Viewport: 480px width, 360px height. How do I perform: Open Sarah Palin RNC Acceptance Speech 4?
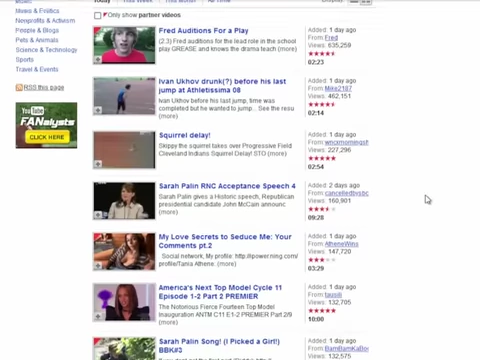pos(227,186)
